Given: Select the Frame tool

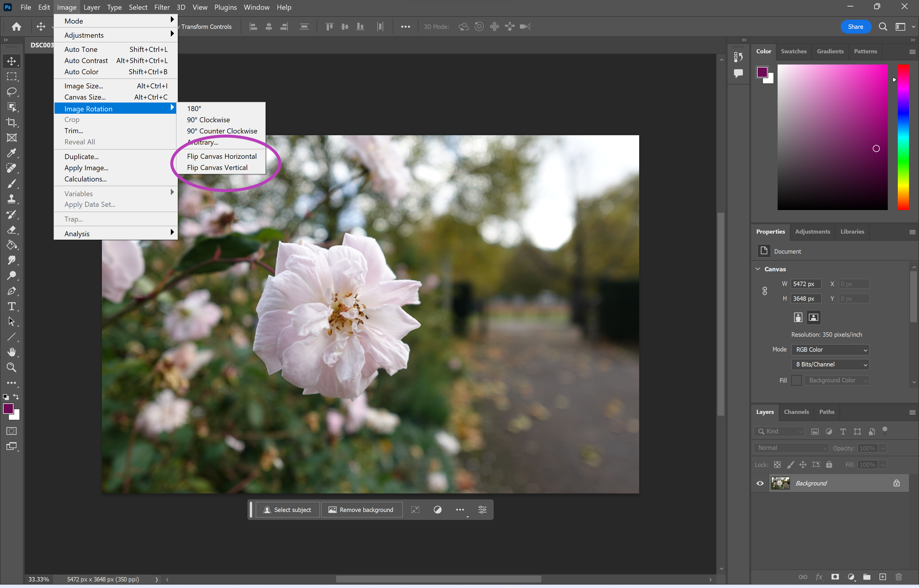Looking at the screenshot, I should (11, 138).
